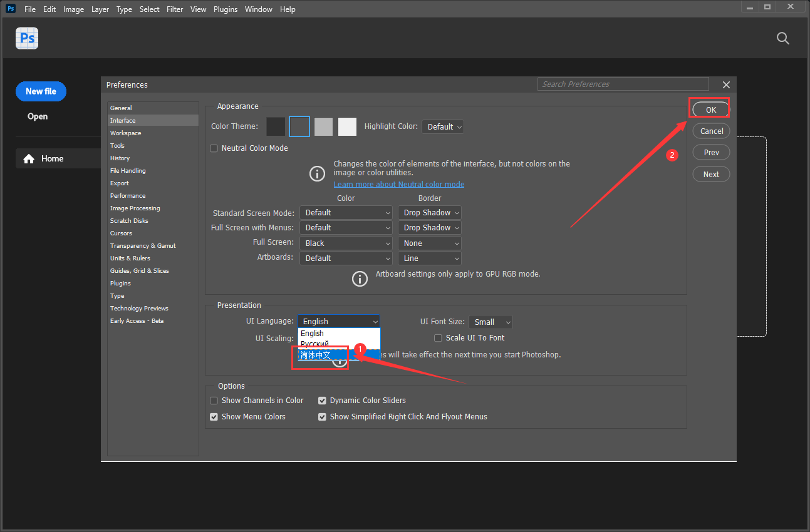Open the Help menu

pos(288,9)
